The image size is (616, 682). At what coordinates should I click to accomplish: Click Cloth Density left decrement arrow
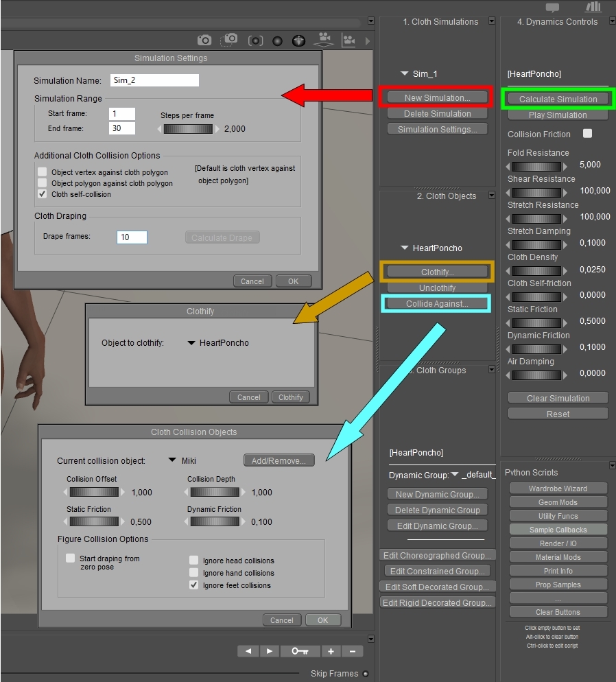click(508, 271)
